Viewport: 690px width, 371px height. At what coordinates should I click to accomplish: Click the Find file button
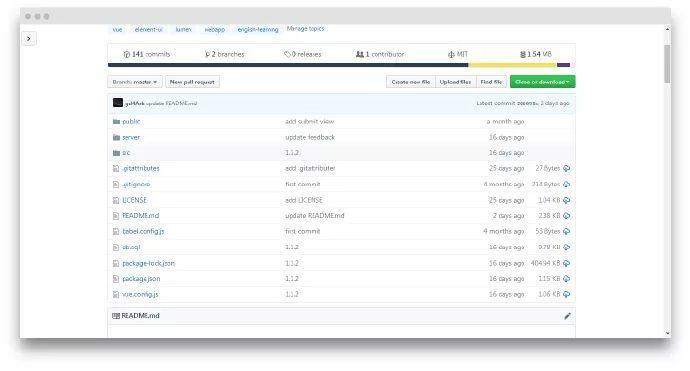[491, 82]
